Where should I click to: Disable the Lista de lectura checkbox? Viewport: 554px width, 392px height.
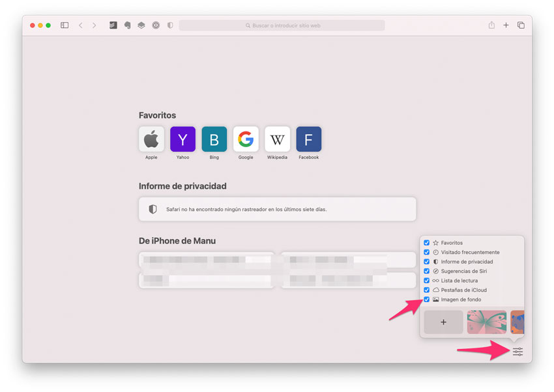pyautogui.click(x=427, y=281)
